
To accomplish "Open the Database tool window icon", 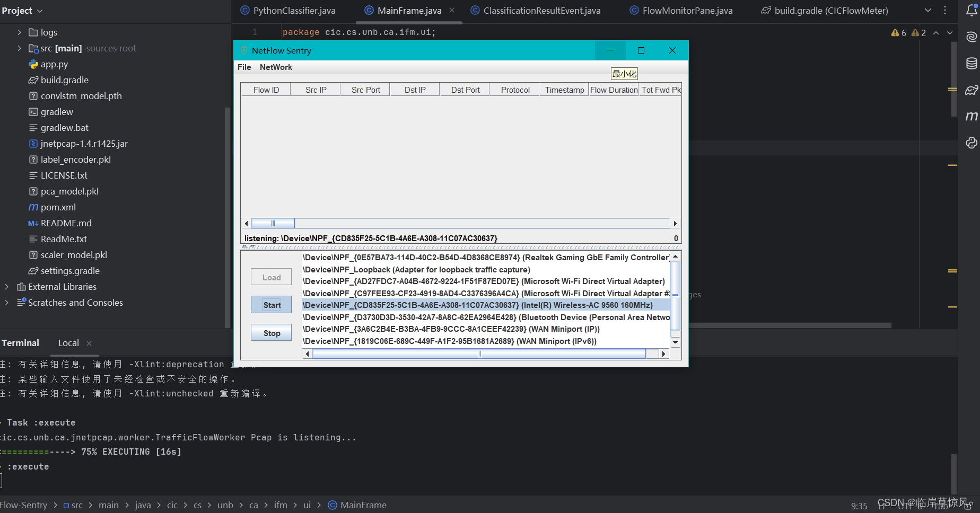I will [972, 64].
